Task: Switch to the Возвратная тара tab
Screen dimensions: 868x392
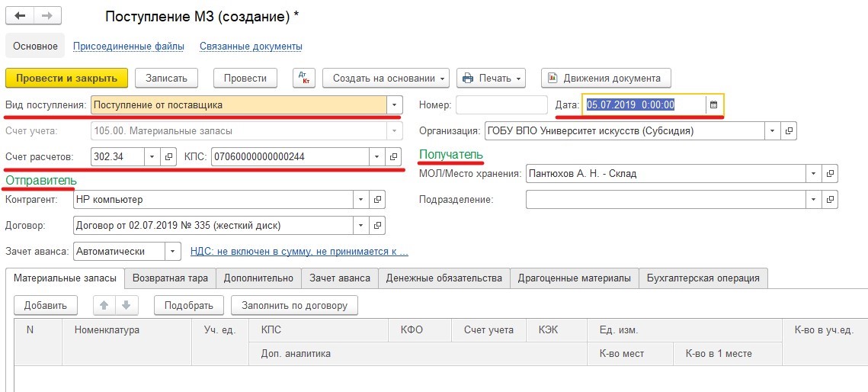Action: pyautogui.click(x=171, y=278)
